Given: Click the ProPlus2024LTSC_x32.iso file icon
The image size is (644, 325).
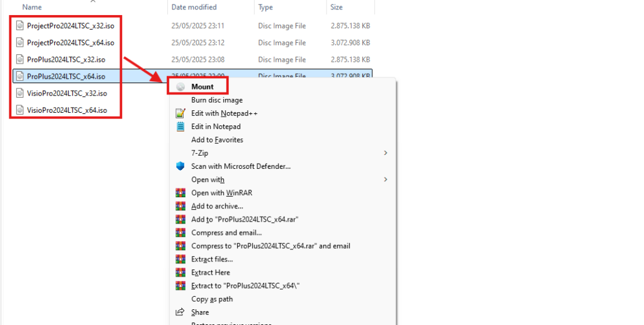Looking at the screenshot, I should (x=19, y=59).
